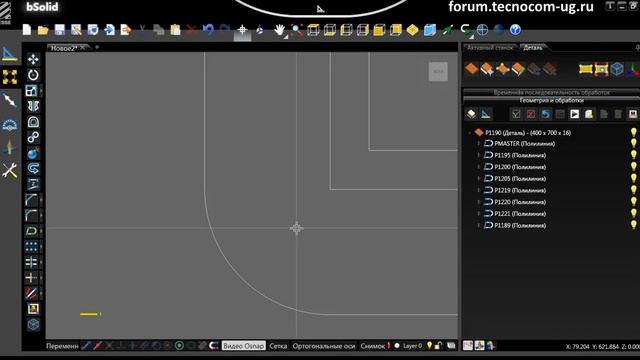Click the wireframe blue cube icon in part panel
640x360 pixels.
coord(617,69)
